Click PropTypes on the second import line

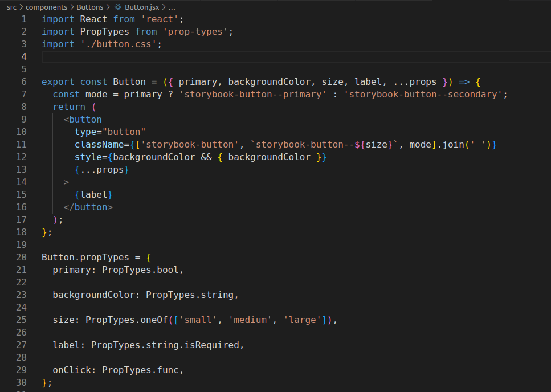click(x=104, y=31)
